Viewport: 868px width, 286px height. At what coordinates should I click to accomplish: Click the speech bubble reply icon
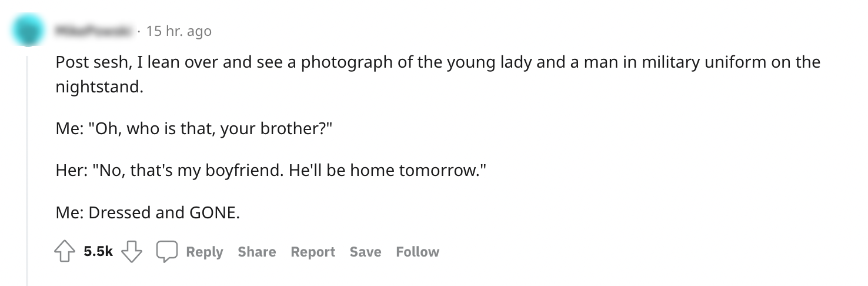166,252
